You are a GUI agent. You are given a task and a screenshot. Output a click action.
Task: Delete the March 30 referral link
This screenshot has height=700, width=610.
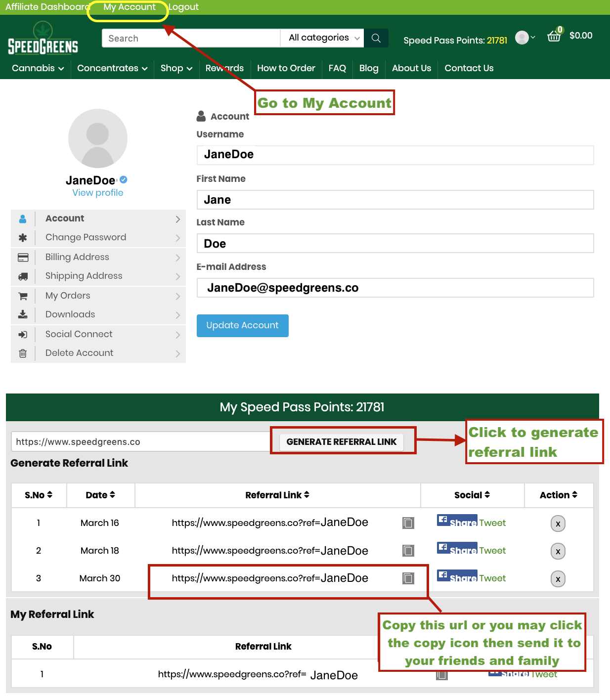[x=558, y=579]
